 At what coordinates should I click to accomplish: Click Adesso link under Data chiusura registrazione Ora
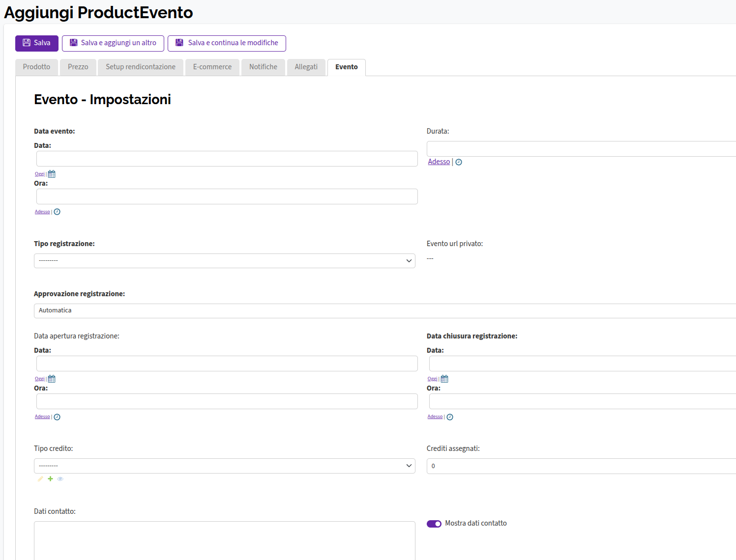(435, 417)
